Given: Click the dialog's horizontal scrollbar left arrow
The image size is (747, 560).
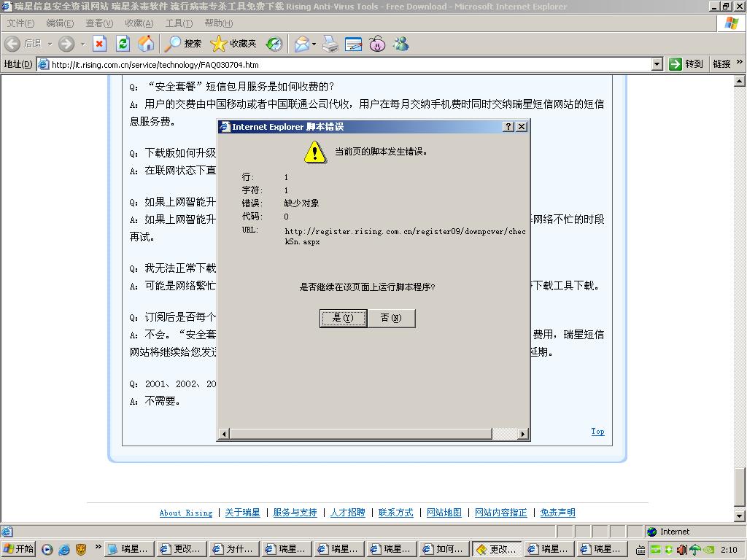Looking at the screenshot, I should [225, 434].
